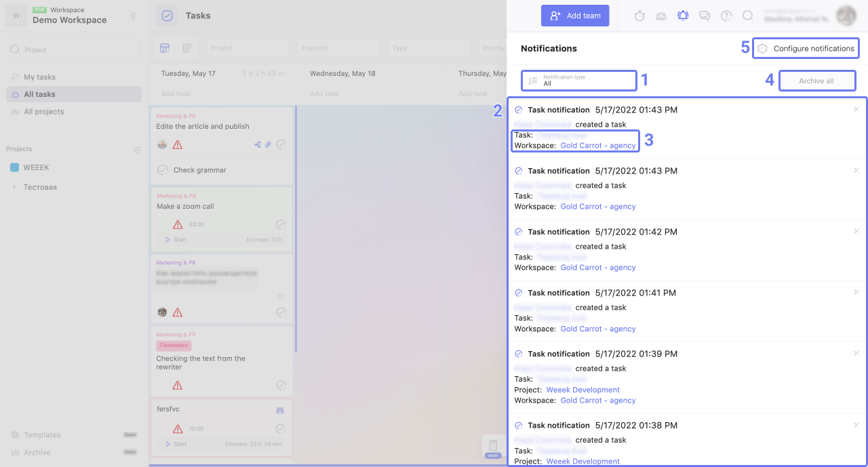Switch to the board view icon
The image size is (868, 467).
click(x=165, y=48)
